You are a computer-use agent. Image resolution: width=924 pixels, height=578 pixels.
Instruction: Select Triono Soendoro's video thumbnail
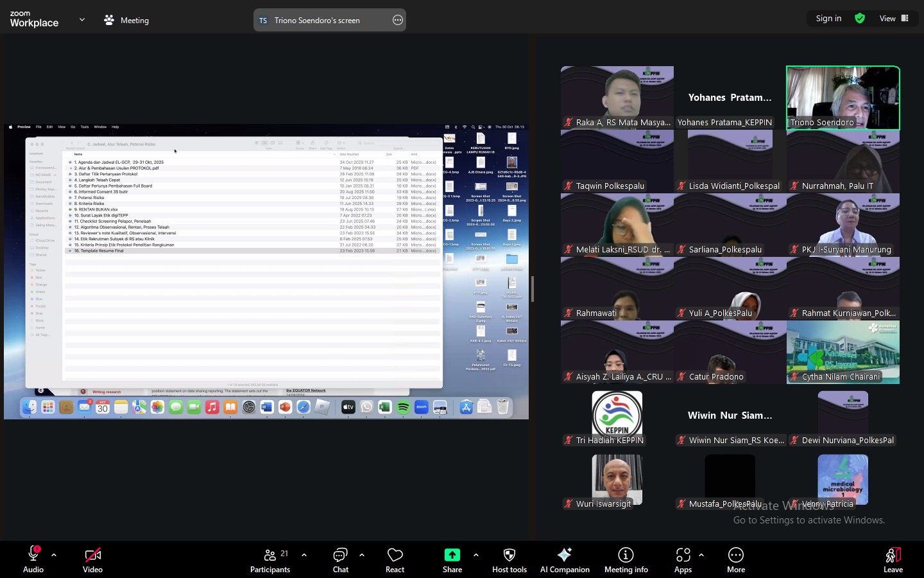(x=843, y=98)
